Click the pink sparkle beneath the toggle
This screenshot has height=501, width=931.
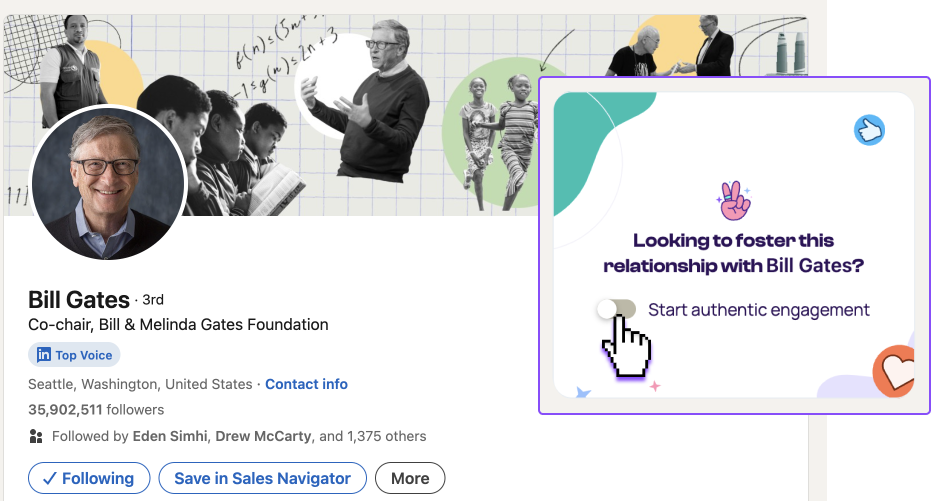[655, 386]
